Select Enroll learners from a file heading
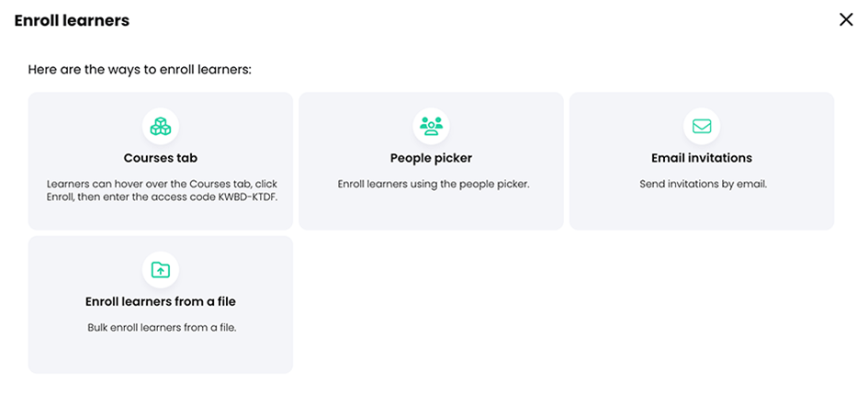The width and height of the screenshot is (868, 405). tap(161, 301)
